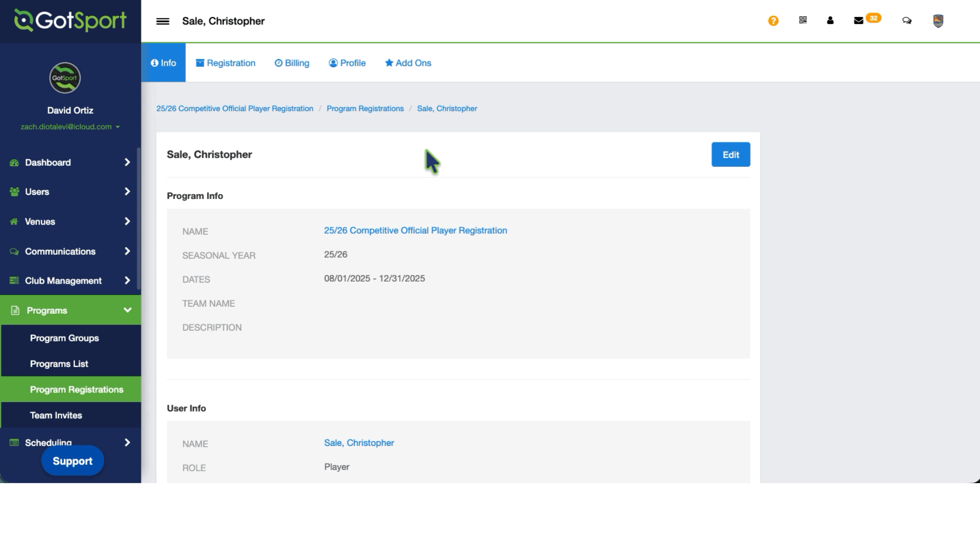Image resolution: width=980 pixels, height=551 pixels.
Task: Click the club shield badge icon
Action: (938, 21)
